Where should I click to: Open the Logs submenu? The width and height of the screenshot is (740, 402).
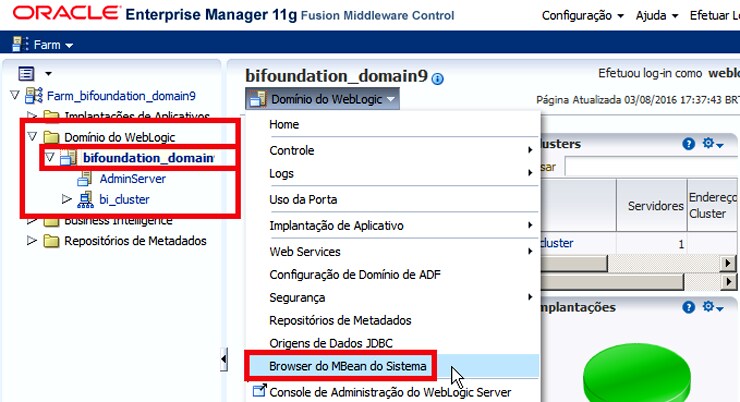pos(393,174)
